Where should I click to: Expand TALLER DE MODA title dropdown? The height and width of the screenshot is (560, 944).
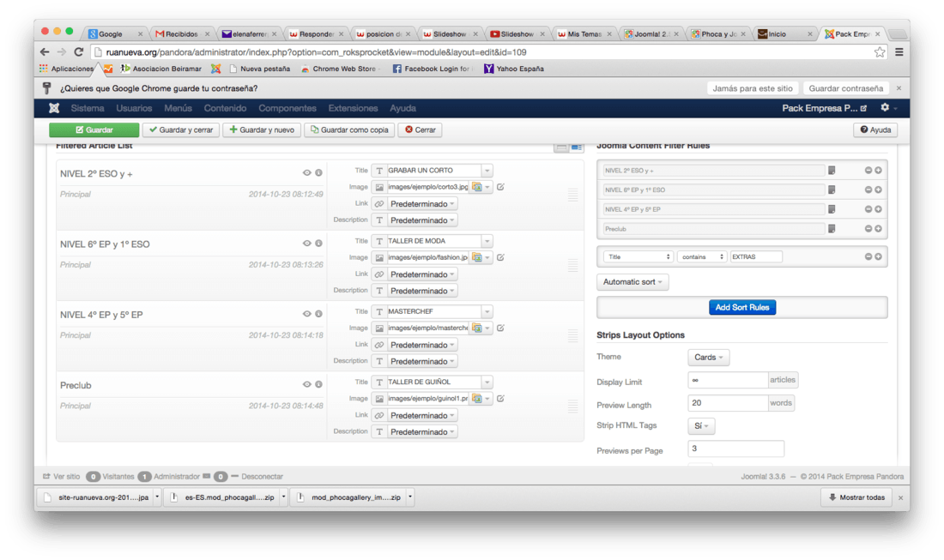487,241
